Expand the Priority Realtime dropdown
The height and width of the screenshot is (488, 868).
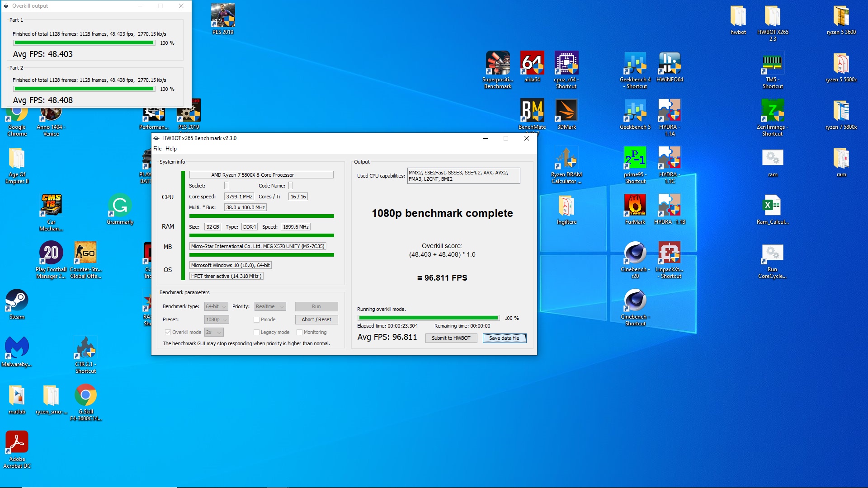click(x=270, y=306)
